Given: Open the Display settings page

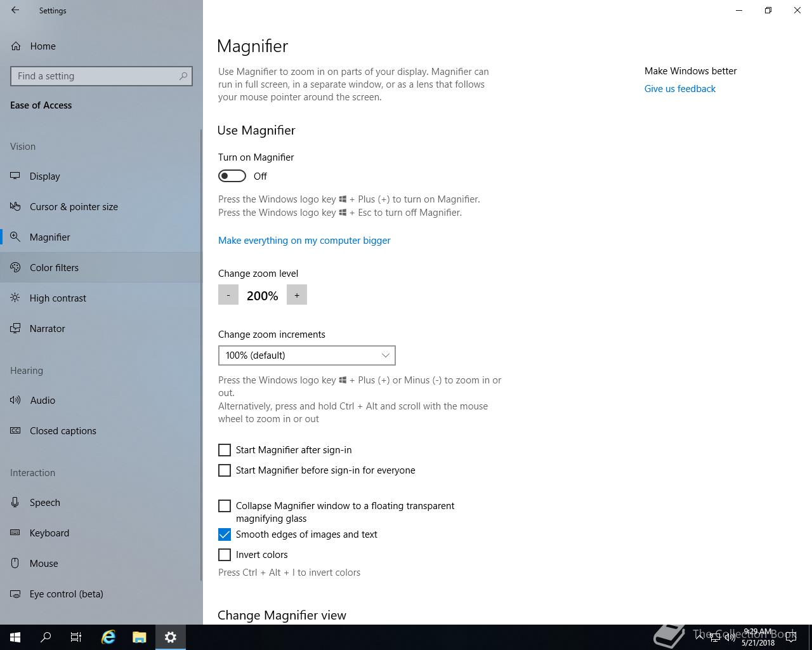Looking at the screenshot, I should (101, 176).
